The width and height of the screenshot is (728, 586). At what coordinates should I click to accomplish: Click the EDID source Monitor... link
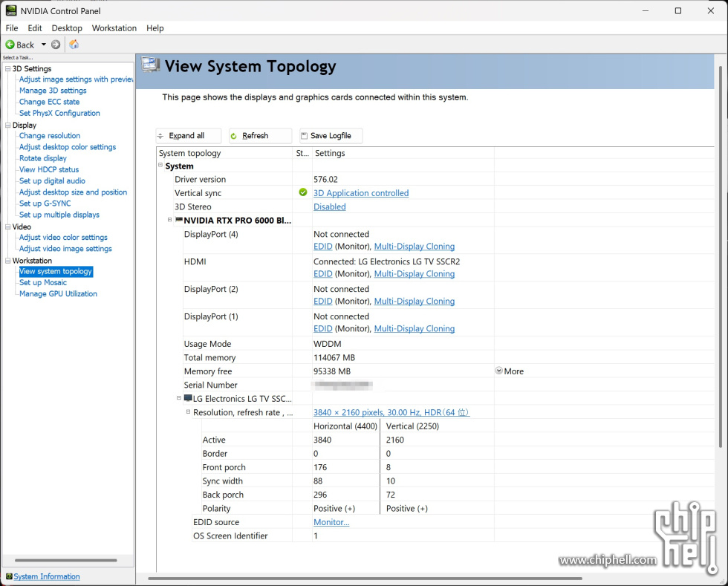point(331,522)
